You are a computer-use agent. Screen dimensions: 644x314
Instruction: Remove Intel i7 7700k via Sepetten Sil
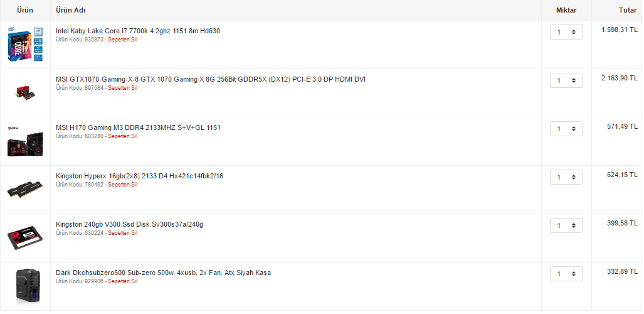pyautogui.click(x=122, y=40)
